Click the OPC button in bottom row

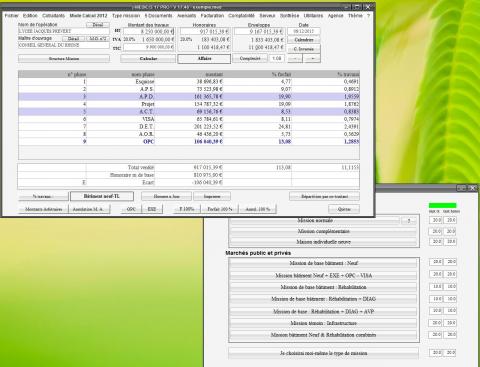tap(131, 209)
